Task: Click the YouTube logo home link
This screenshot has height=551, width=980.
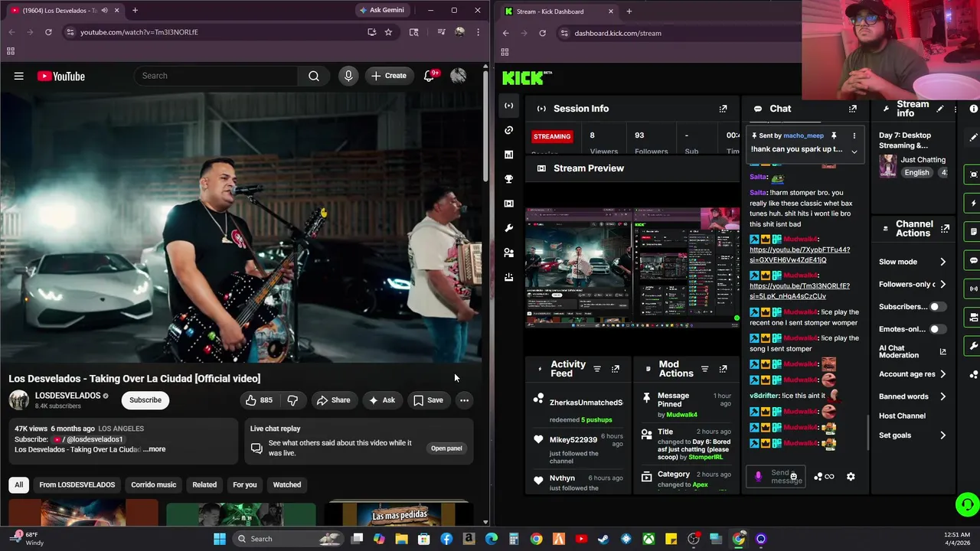Action: 60,76
